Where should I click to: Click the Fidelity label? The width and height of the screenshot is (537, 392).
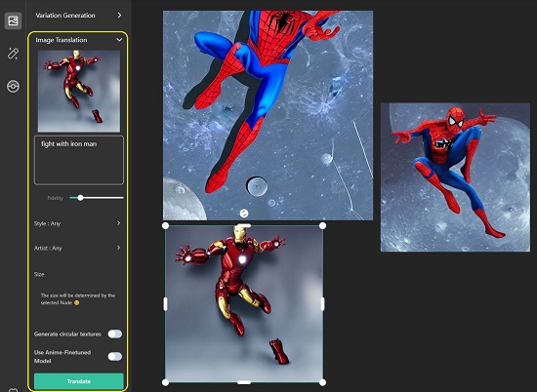[x=55, y=198]
